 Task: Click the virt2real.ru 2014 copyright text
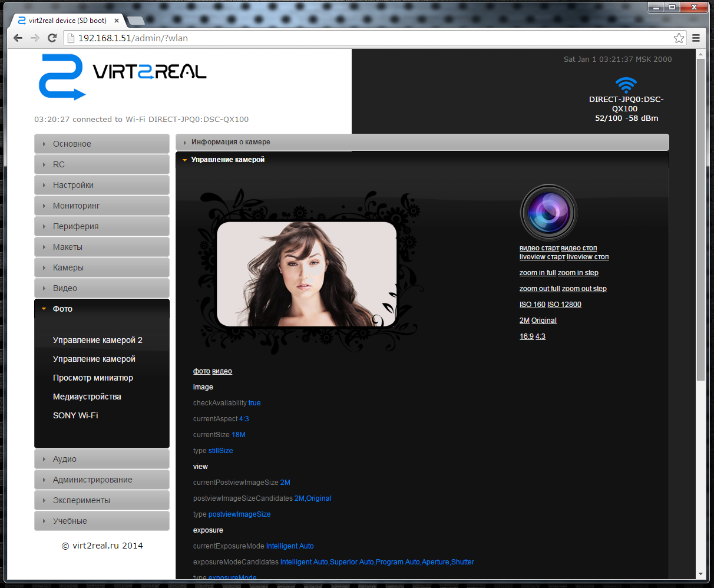coord(103,546)
